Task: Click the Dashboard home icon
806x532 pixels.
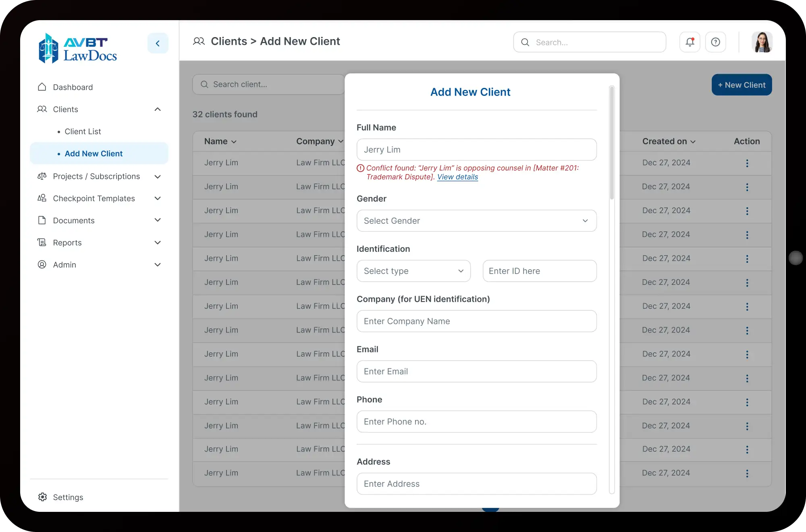Action: coord(42,87)
